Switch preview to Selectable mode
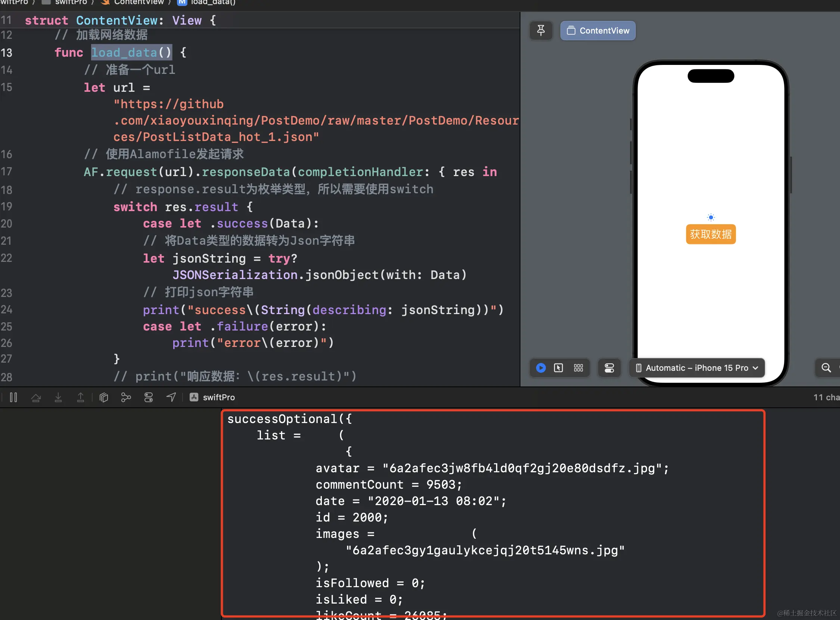Screen dimensions: 840x620 (559, 368)
